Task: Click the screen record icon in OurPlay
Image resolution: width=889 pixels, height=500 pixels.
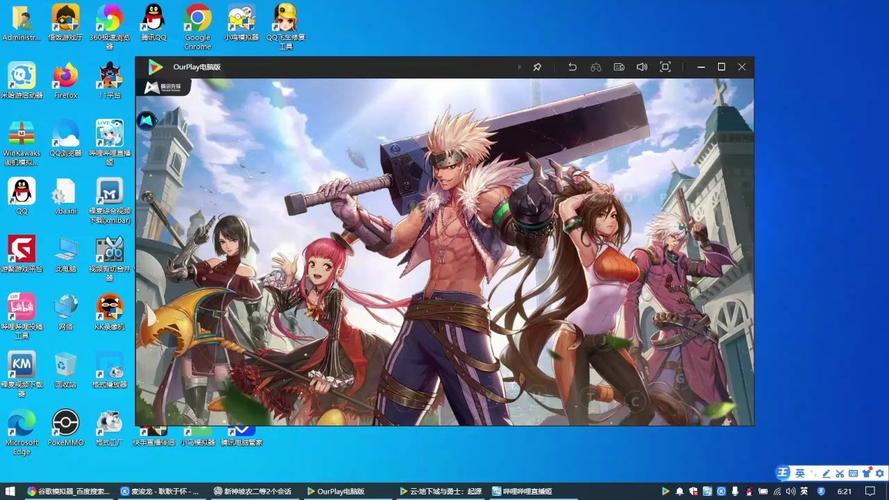Action: pos(619,67)
